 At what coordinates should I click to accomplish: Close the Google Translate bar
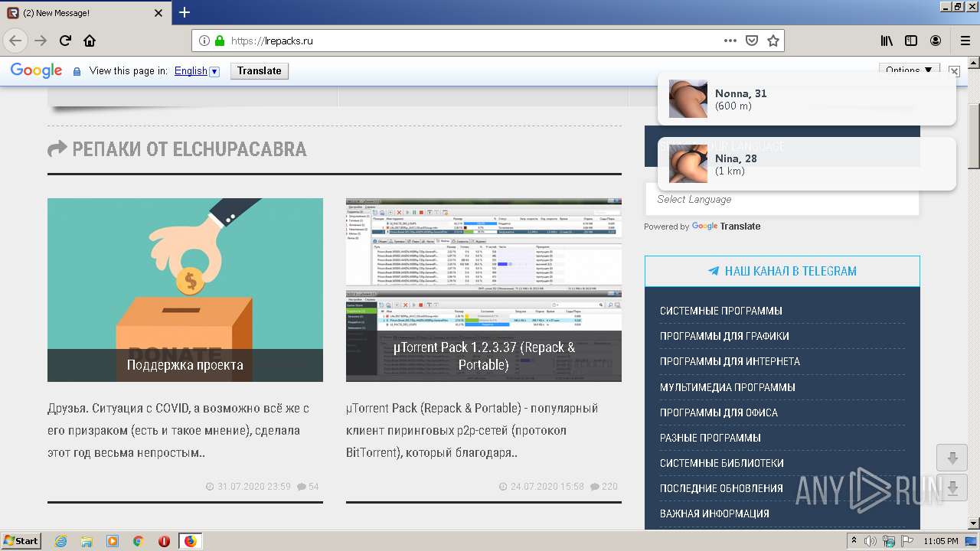(x=954, y=70)
